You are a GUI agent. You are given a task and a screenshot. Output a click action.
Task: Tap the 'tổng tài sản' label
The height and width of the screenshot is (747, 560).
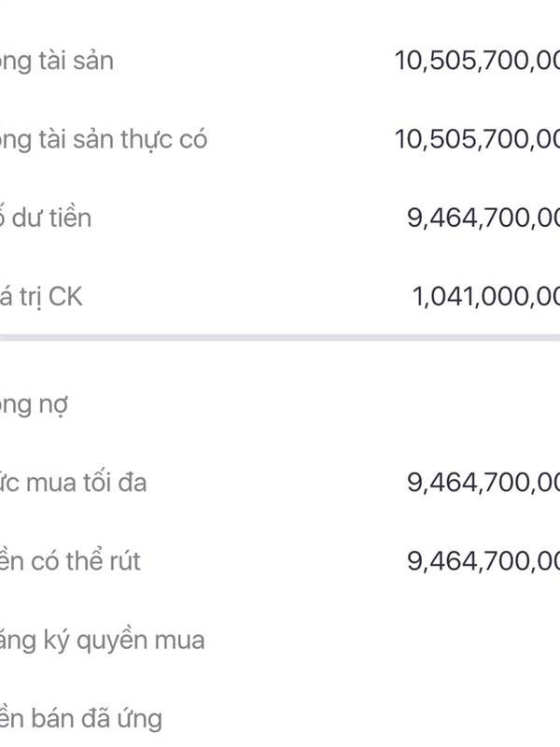[56, 62]
